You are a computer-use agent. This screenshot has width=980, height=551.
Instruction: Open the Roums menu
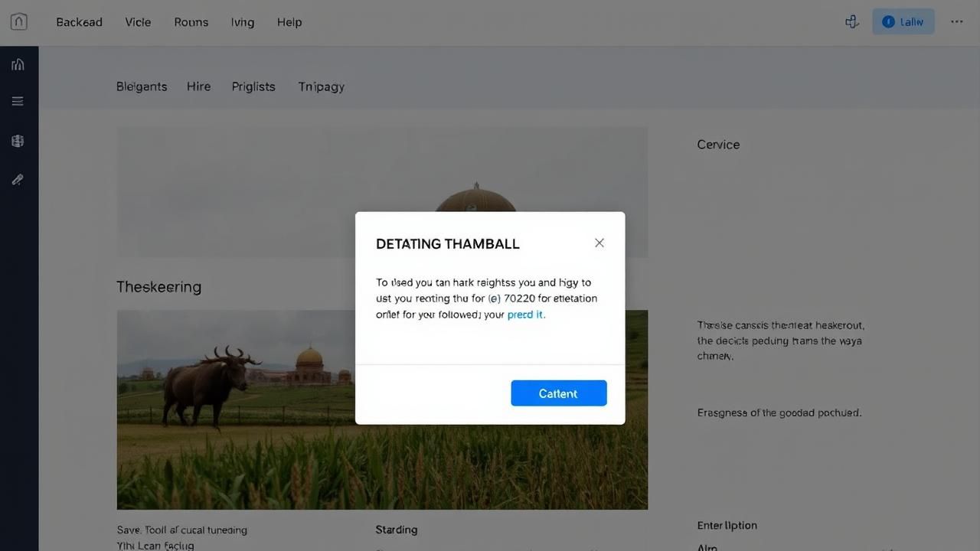point(191,22)
